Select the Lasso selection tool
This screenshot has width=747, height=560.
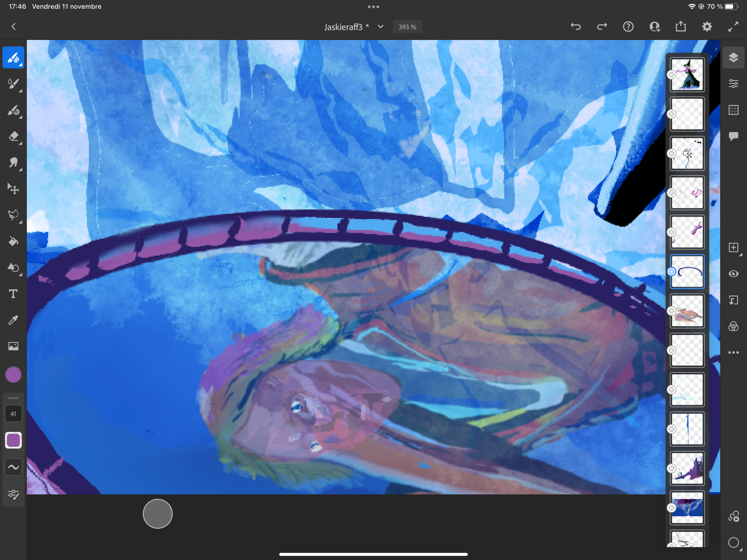pos(13,215)
